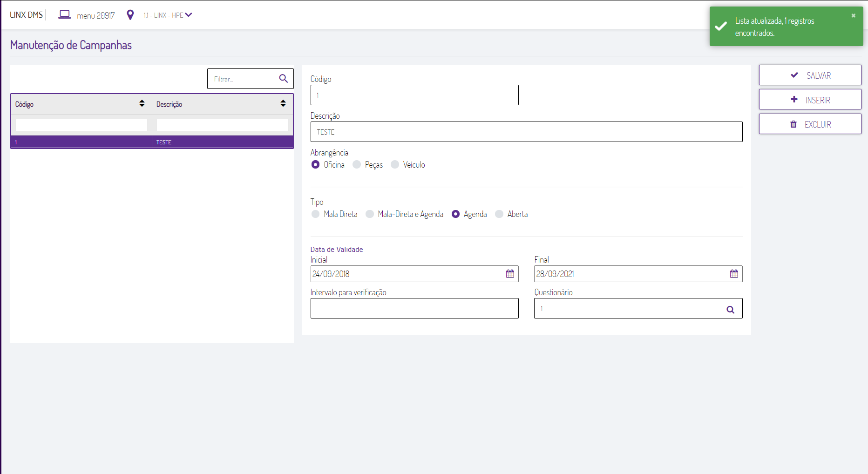Image resolution: width=868 pixels, height=474 pixels.
Task: Select the Aberta type radio button
Action: click(499, 214)
